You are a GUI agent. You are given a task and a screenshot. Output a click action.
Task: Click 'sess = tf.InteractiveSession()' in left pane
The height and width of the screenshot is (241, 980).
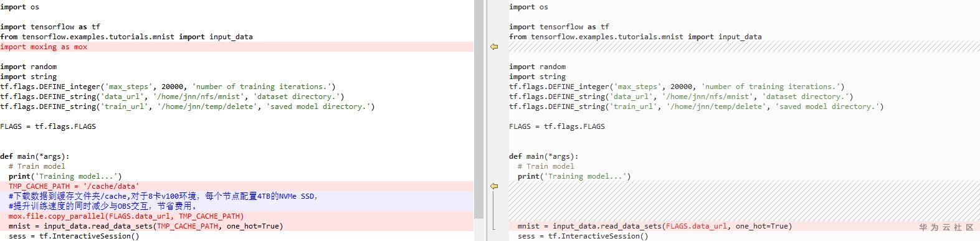coord(74,236)
